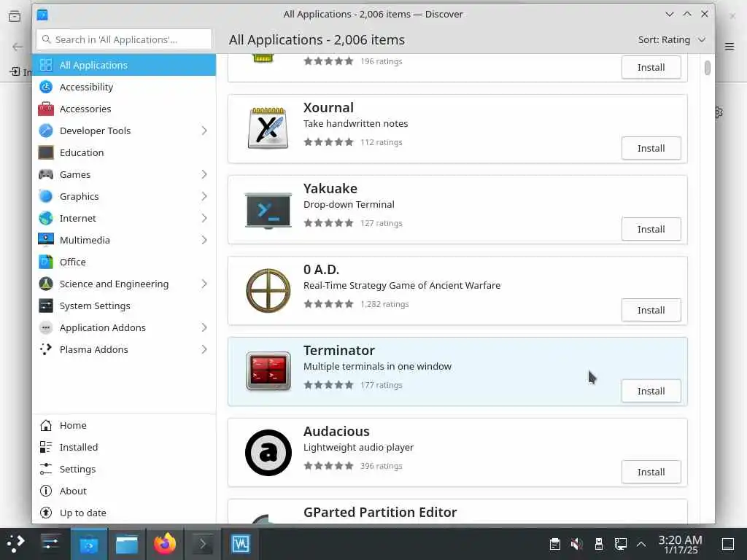The image size is (747, 560).
Task: Open the Office category
Action: click(124, 262)
